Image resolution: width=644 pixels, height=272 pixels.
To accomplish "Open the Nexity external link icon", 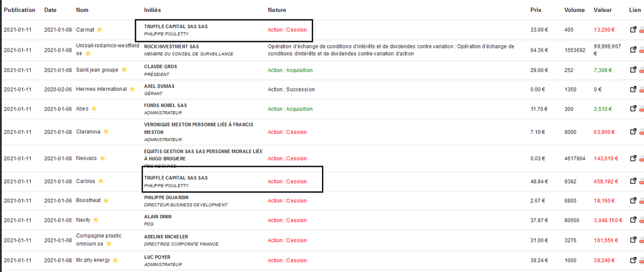I will [633, 220].
